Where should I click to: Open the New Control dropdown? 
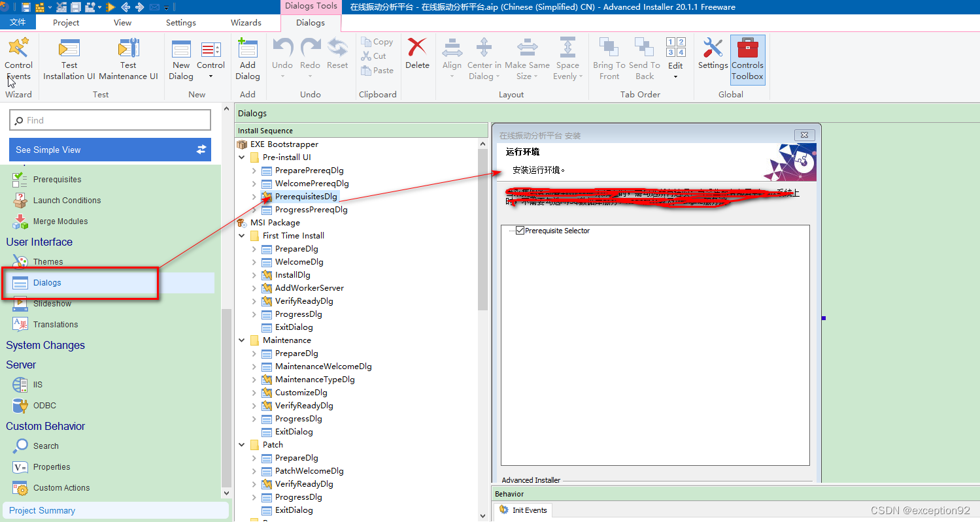point(211,59)
